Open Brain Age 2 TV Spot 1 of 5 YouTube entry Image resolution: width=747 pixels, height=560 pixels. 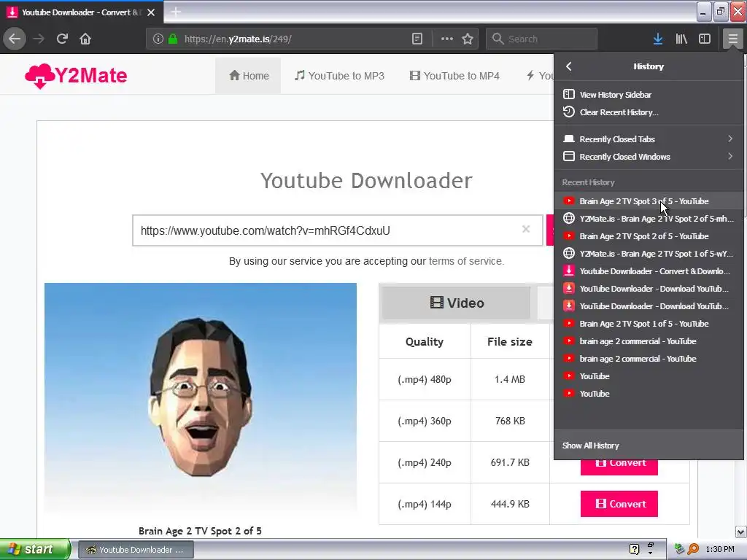coord(649,324)
